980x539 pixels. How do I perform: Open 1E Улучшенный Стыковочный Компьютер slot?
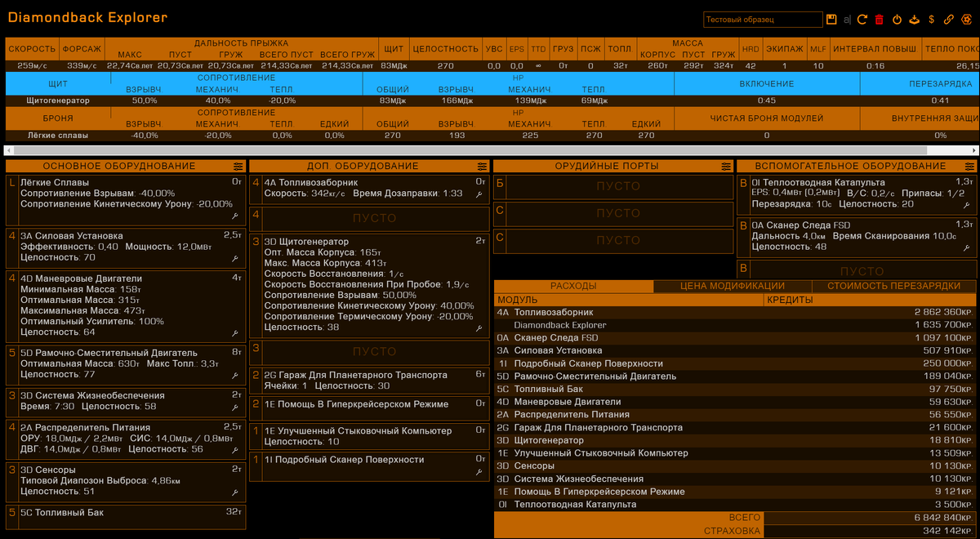(369, 436)
